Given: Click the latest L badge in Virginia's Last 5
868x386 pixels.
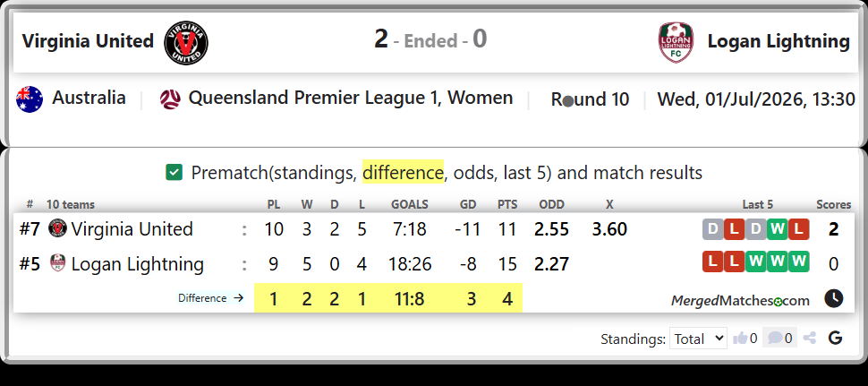Looking at the screenshot, I should pos(799,228).
